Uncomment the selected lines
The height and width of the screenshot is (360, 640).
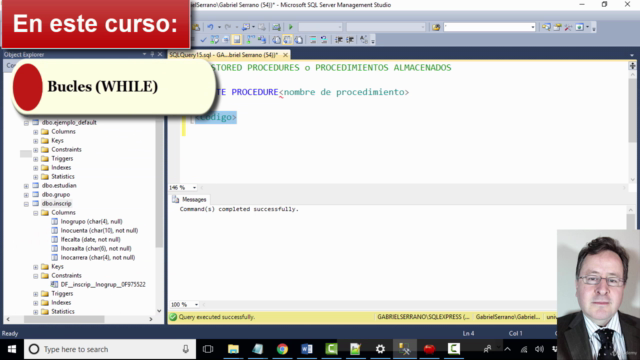point(324,40)
